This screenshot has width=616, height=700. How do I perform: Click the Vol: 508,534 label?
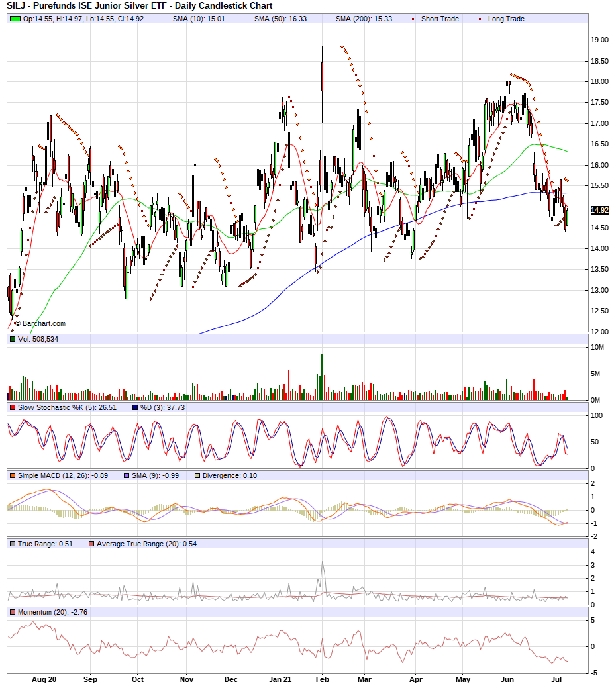(x=38, y=339)
